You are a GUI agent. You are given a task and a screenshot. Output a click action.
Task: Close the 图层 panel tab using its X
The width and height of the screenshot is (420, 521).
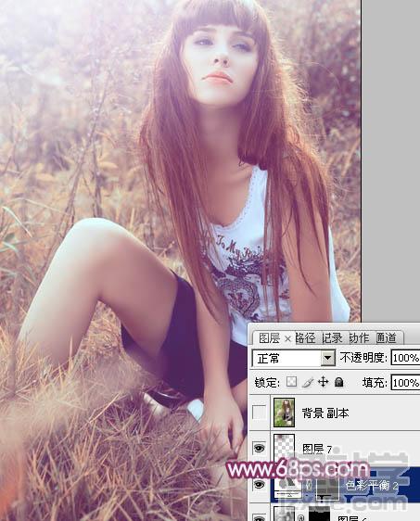click(x=287, y=339)
